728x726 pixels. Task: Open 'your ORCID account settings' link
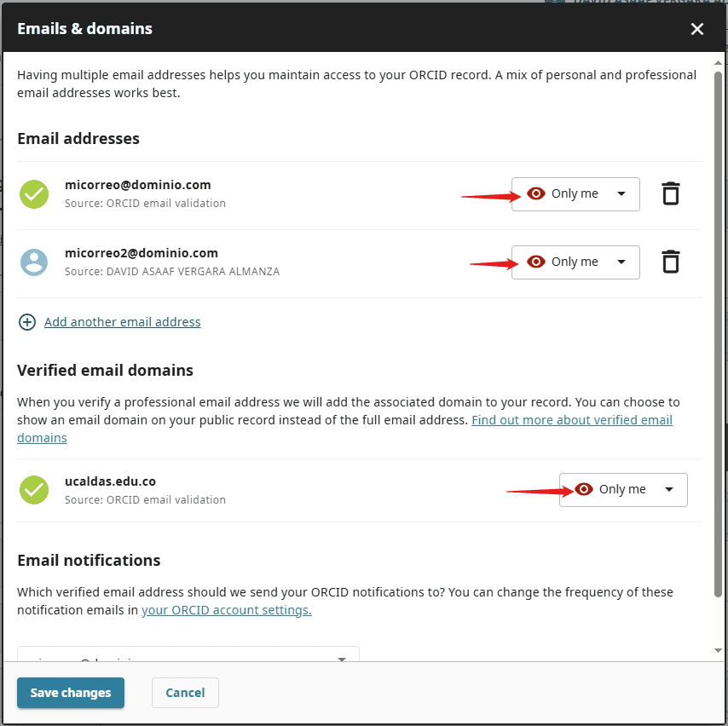226,610
